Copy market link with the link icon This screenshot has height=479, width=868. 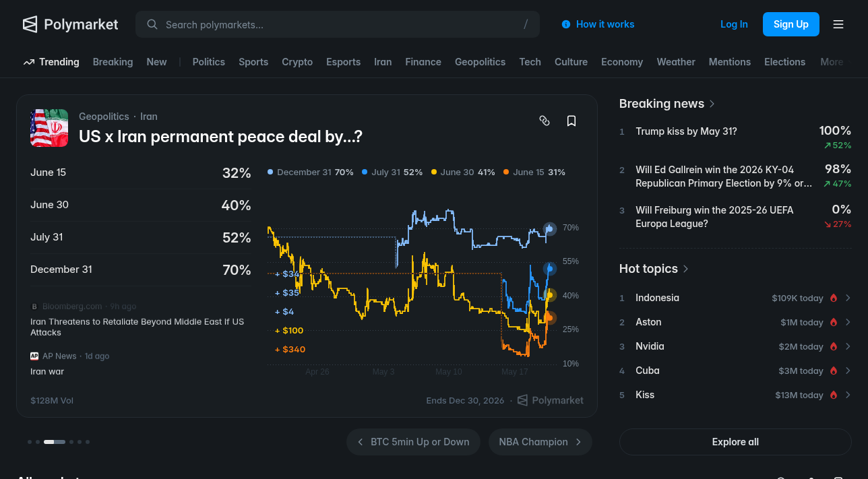[x=545, y=121]
